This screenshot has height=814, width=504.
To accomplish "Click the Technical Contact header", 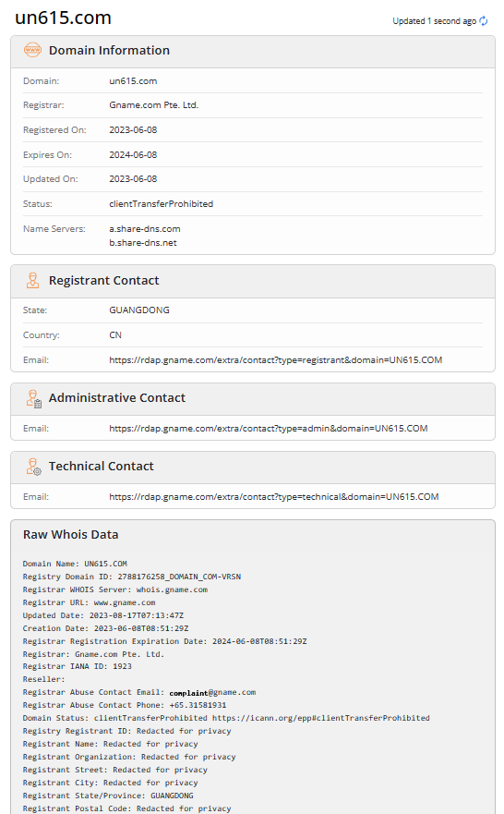I will [x=253, y=468].
